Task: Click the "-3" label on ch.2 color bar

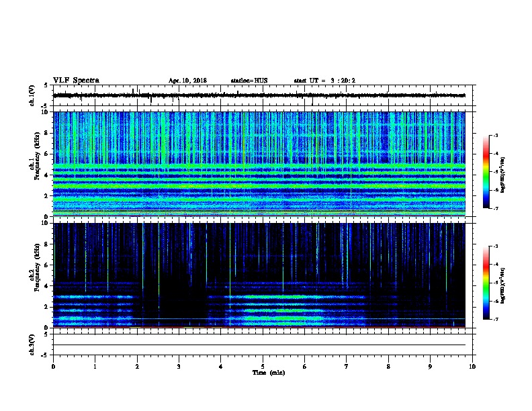Action: pyautogui.click(x=496, y=246)
